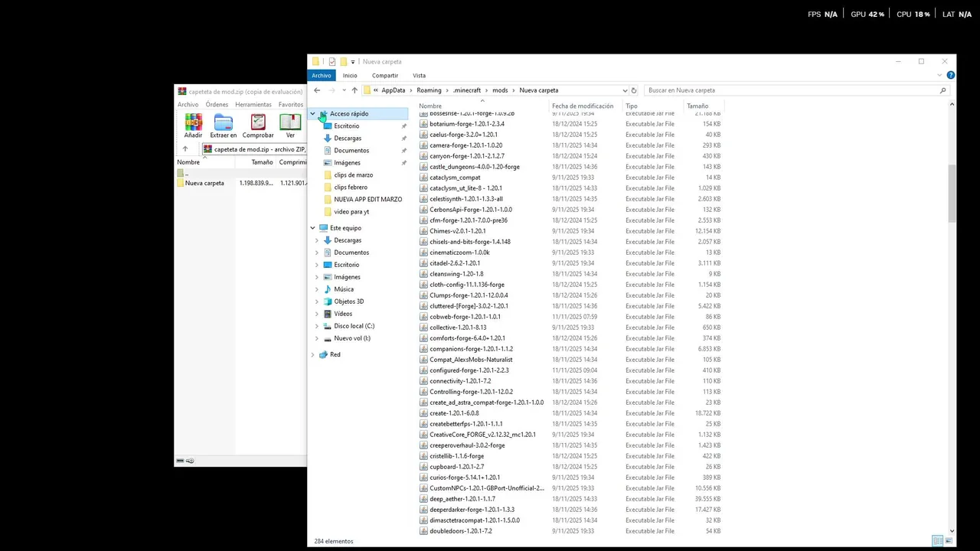Viewport: 980px width, 551px height.
Task: Open Archivo menu in WinRAR window
Action: 188,105
